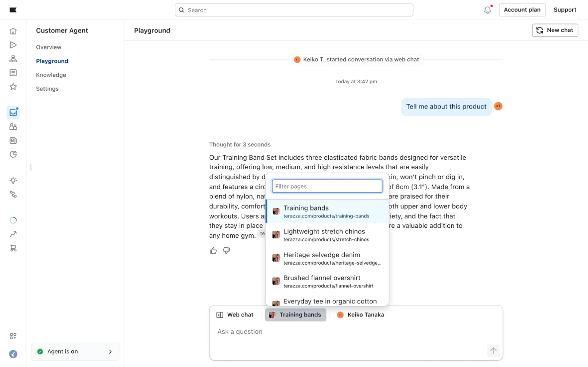
Task: Open the pie chart reports icon
Action: (x=13, y=154)
